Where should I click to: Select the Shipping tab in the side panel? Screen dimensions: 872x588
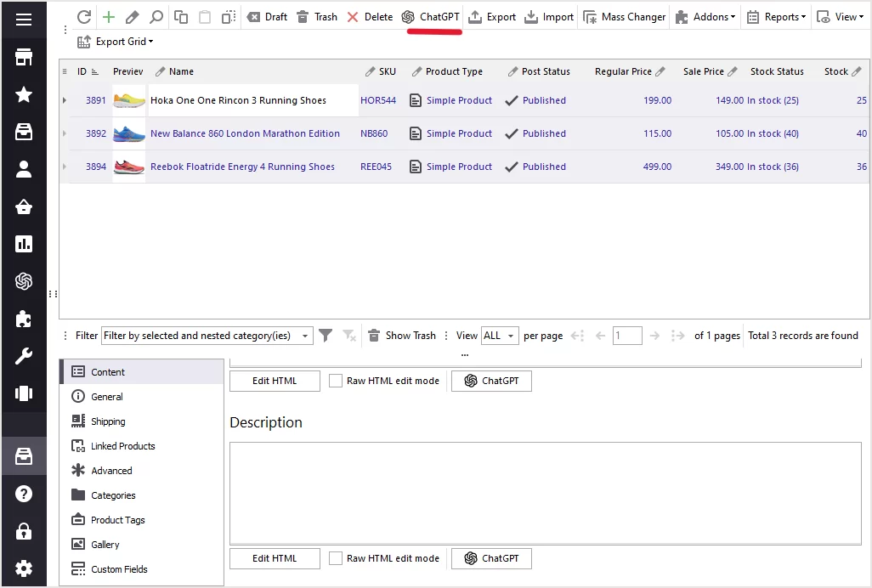coord(108,421)
